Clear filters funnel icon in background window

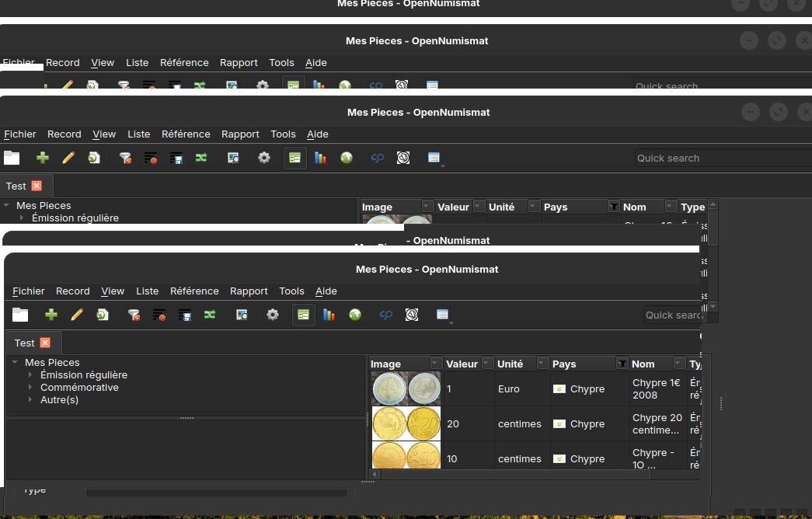point(125,158)
